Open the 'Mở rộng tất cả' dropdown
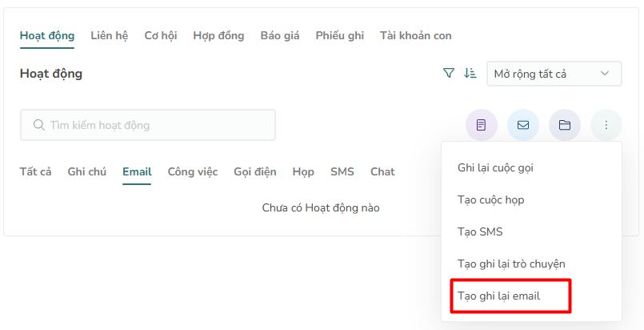The height and width of the screenshot is (330, 644). tap(554, 74)
